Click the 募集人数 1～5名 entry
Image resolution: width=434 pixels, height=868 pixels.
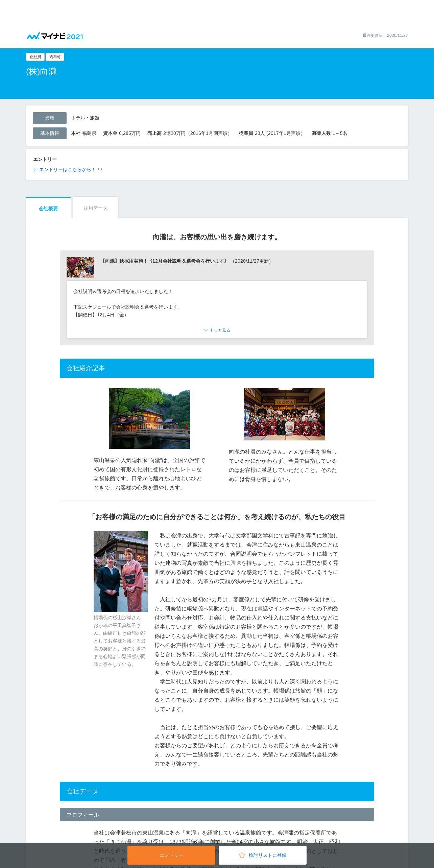[330, 133]
